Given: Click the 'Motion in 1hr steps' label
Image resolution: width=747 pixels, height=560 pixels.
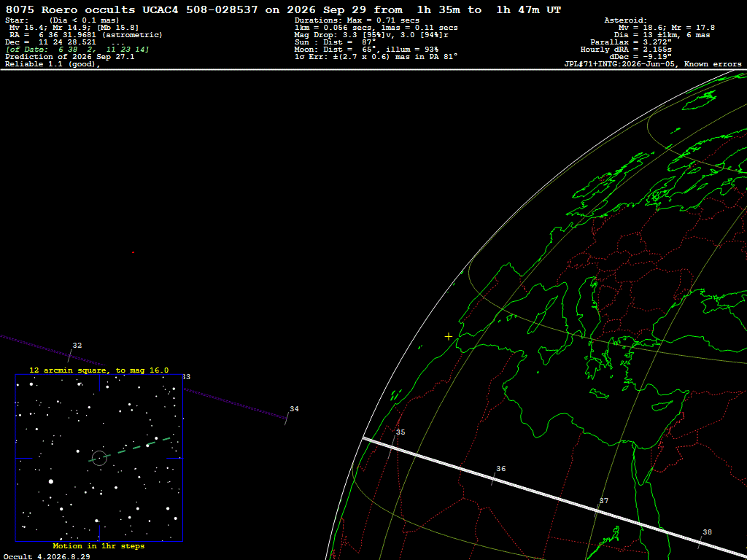Looking at the screenshot, I should click(98, 545).
